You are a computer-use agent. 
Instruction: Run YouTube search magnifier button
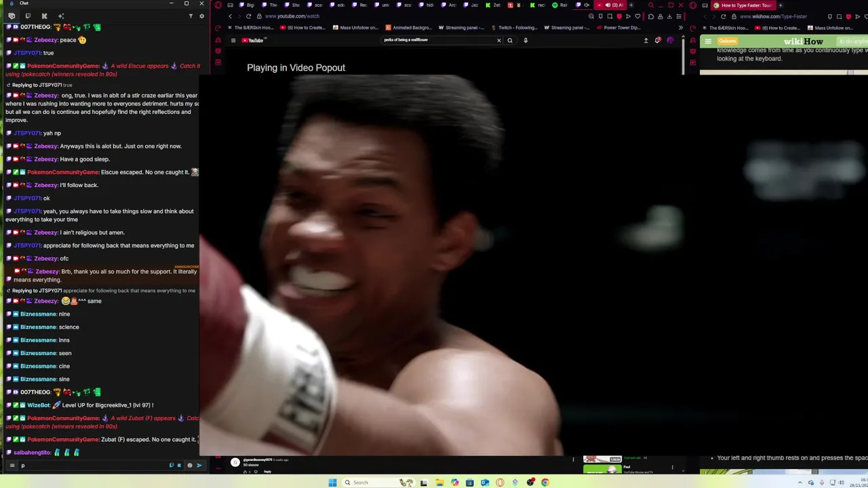[510, 41]
